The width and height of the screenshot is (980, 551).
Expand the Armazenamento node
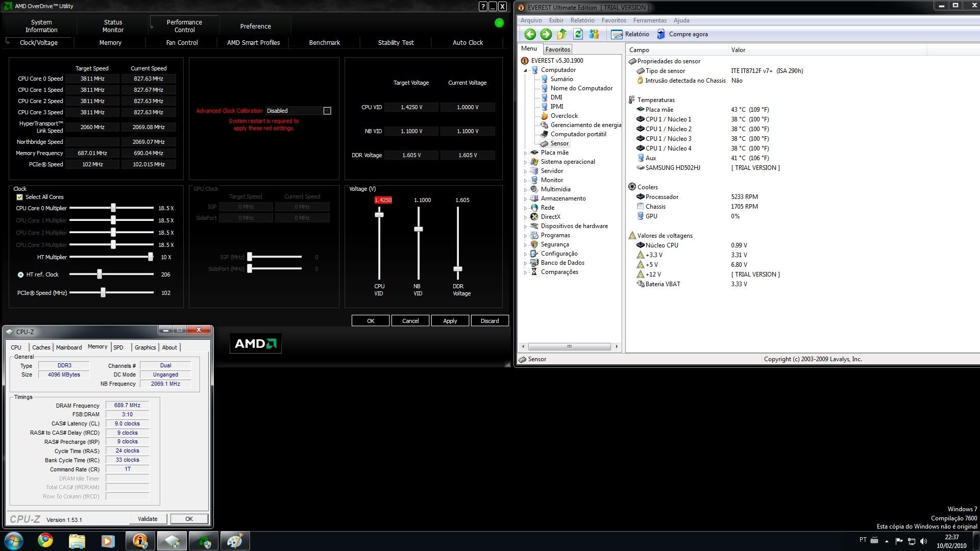[x=526, y=198]
